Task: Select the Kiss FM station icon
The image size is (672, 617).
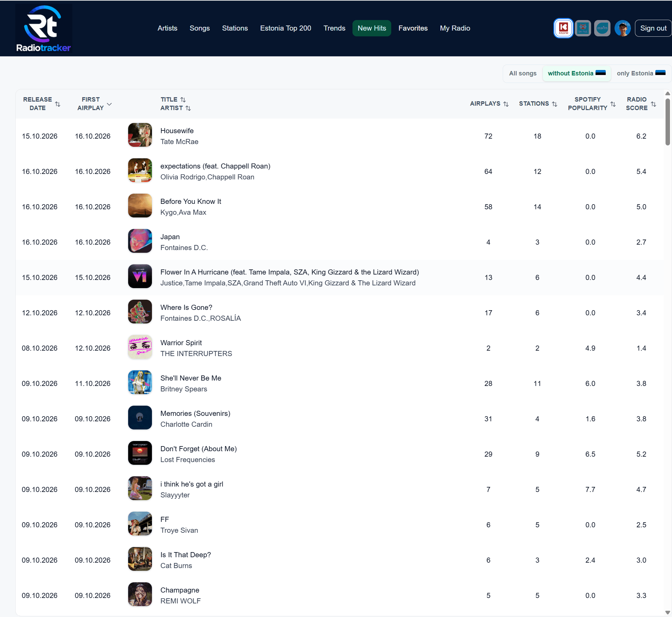Action: [563, 28]
